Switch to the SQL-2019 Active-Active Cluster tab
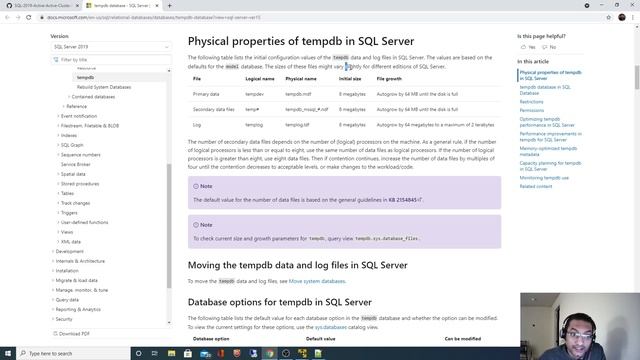 pos(42,6)
